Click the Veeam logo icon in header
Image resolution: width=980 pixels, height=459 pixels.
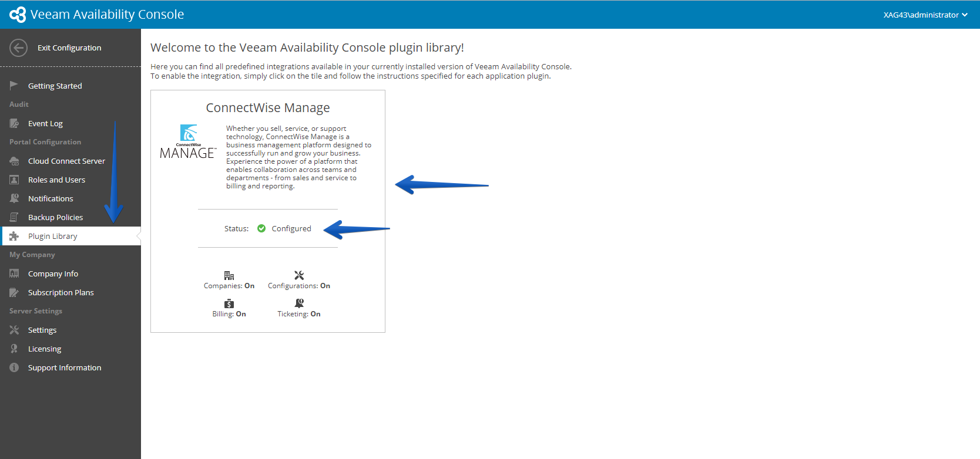[x=18, y=15]
